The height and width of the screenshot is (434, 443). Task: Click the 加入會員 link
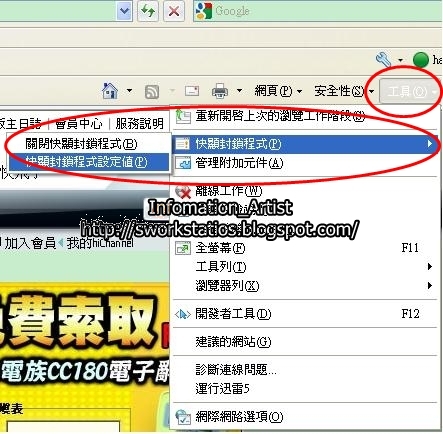pyautogui.click(x=30, y=243)
